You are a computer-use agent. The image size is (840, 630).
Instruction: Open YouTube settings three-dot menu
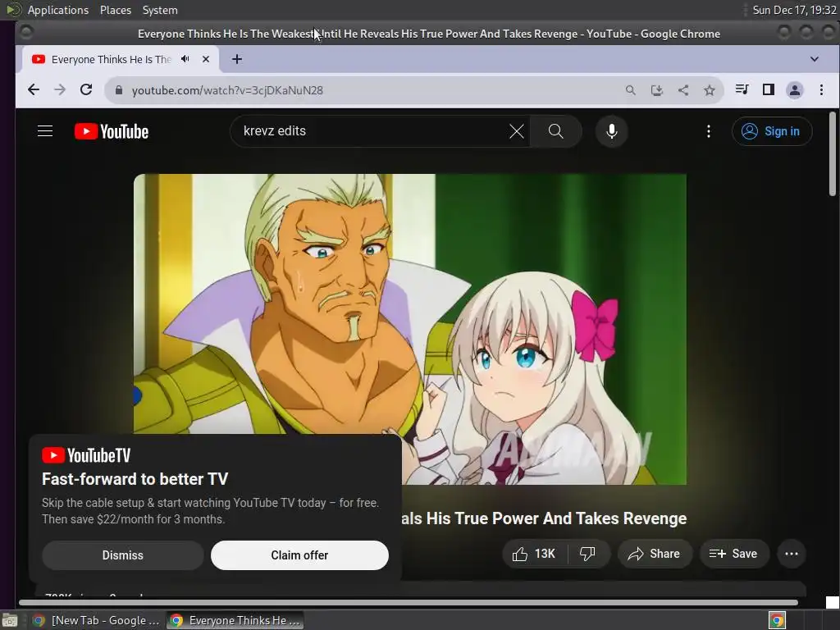[x=708, y=131]
